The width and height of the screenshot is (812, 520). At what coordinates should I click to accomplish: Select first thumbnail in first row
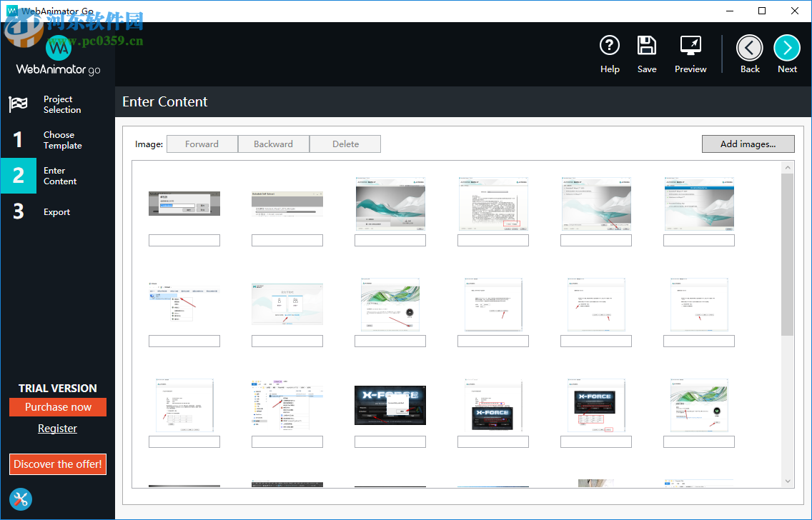(184, 204)
